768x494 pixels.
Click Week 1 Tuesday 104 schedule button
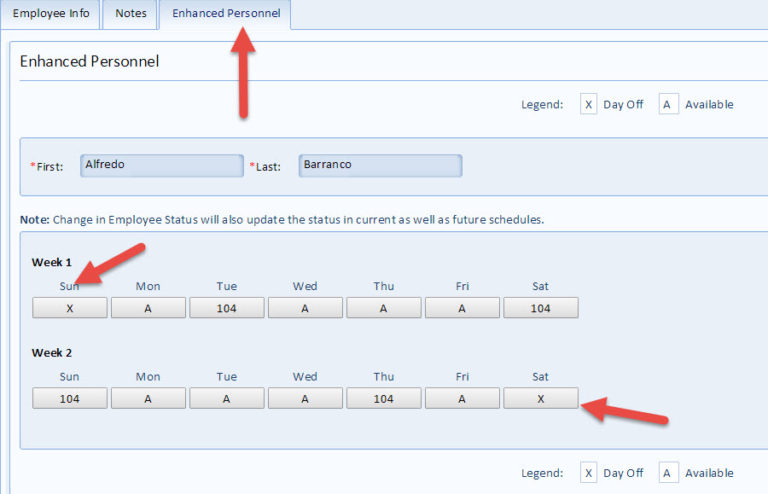[226, 309]
